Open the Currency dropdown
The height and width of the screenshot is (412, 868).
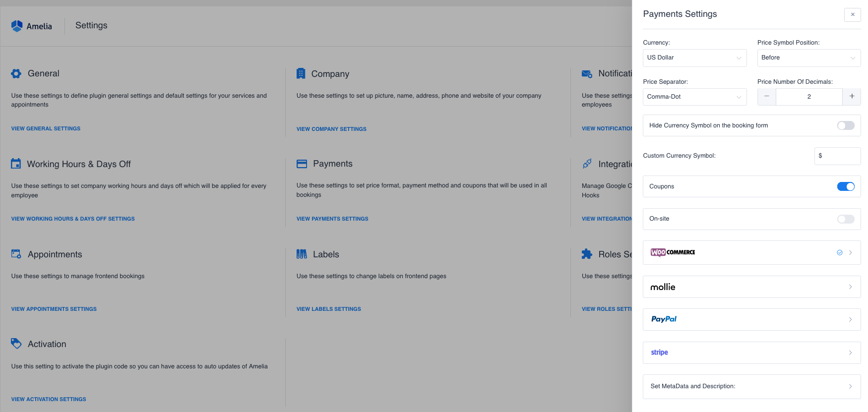pos(694,58)
